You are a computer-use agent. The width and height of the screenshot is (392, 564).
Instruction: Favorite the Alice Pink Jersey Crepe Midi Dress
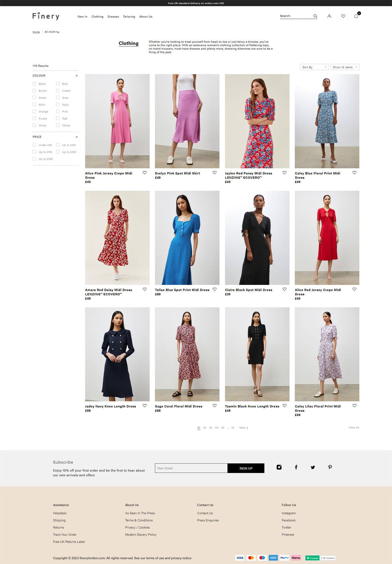tap(145, 173)
